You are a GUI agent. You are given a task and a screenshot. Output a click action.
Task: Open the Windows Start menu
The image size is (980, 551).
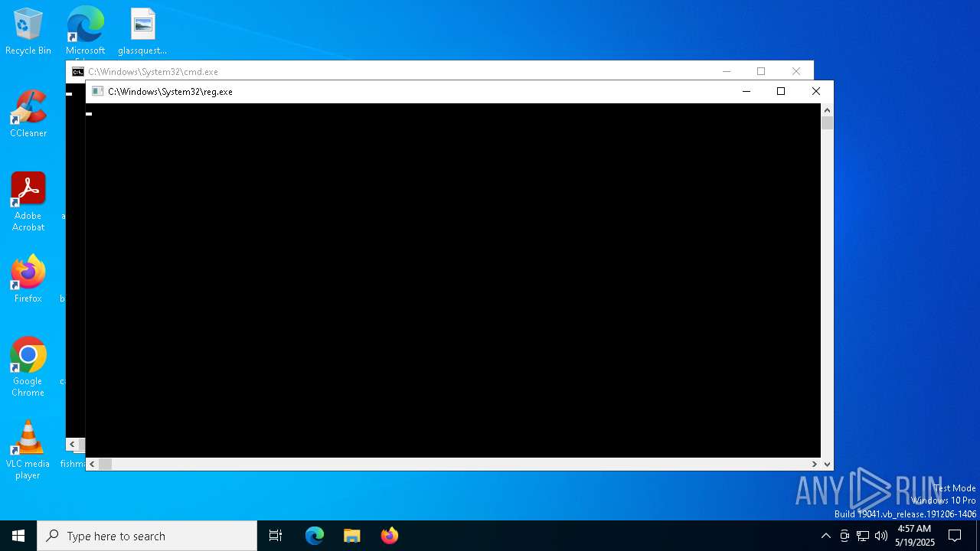[18, 536]
